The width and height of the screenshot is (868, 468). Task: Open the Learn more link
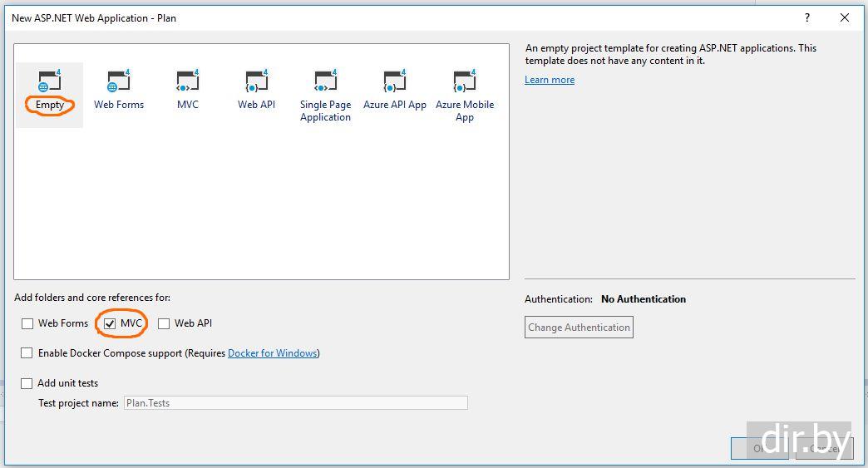pos(550,80)
